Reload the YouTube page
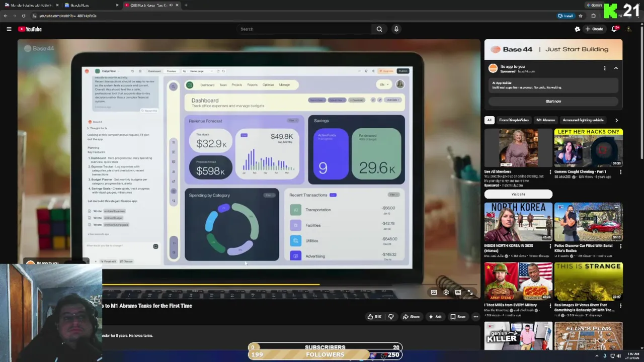 (23, 16)
